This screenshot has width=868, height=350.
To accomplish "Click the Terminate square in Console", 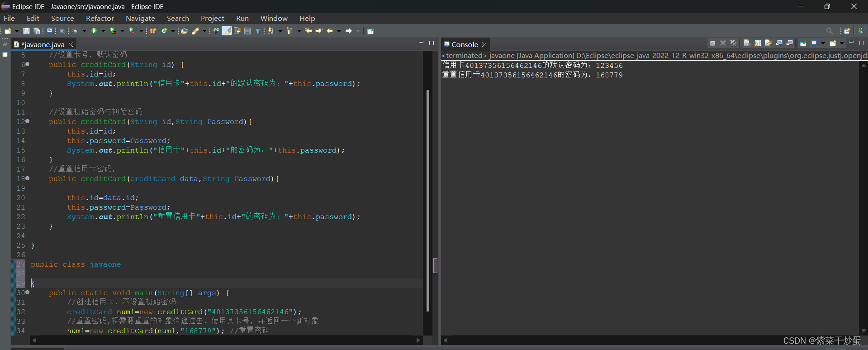I will 712,43.
